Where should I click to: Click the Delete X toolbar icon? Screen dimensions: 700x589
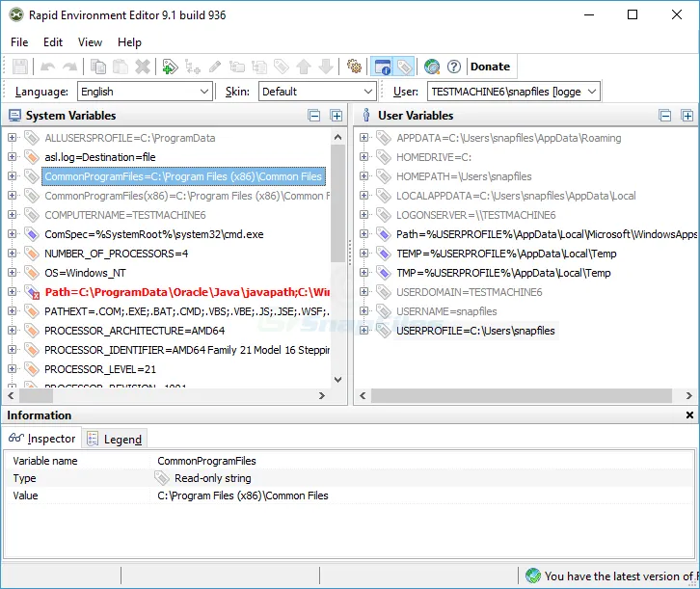click(x=143, y=67)
